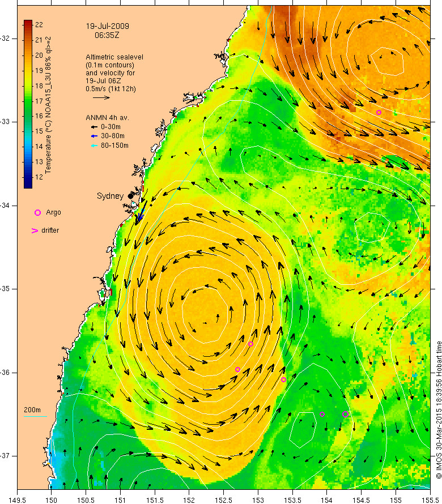
Task: Click the 154.5 longitude tick label
Action: pyautogui.click(x=362, y=500)
